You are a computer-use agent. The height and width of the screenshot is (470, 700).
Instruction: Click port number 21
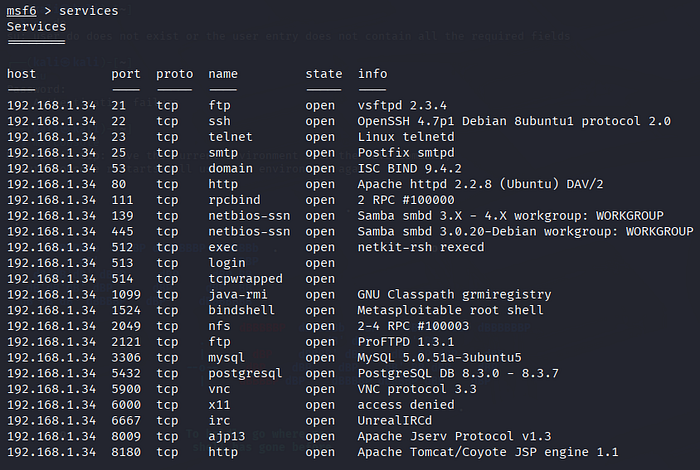click(119, 105)
